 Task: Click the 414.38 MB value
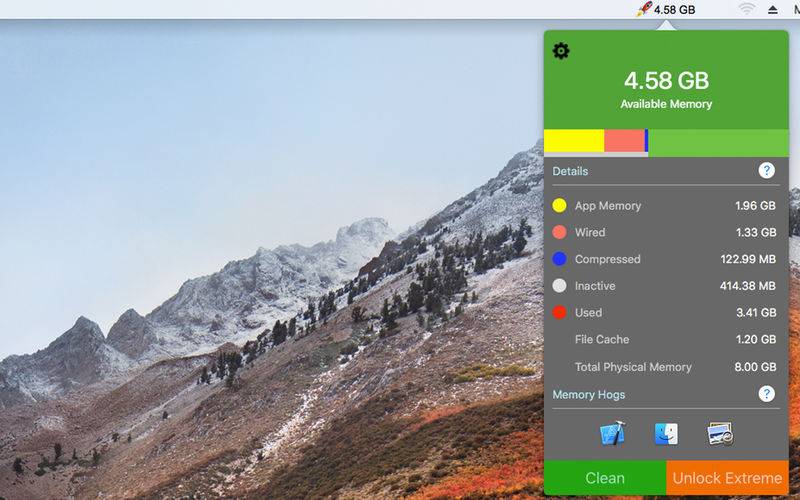click(x=747, y=286)
